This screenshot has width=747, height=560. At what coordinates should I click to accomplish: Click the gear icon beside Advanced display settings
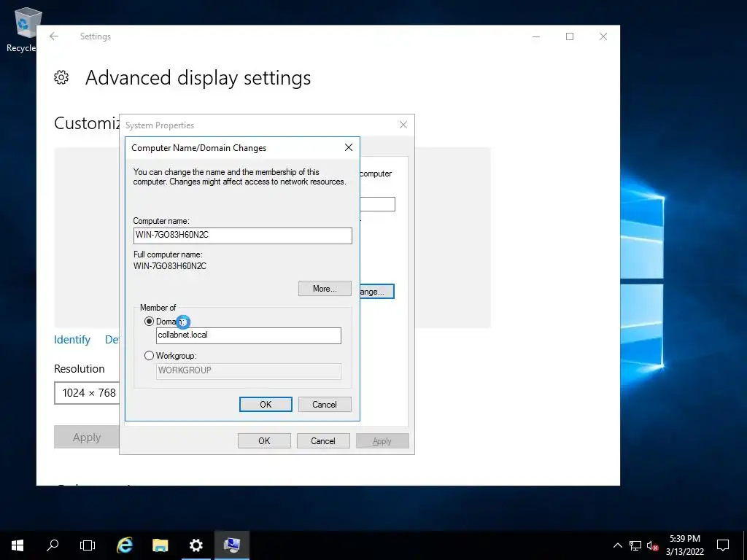click(61, 77)
